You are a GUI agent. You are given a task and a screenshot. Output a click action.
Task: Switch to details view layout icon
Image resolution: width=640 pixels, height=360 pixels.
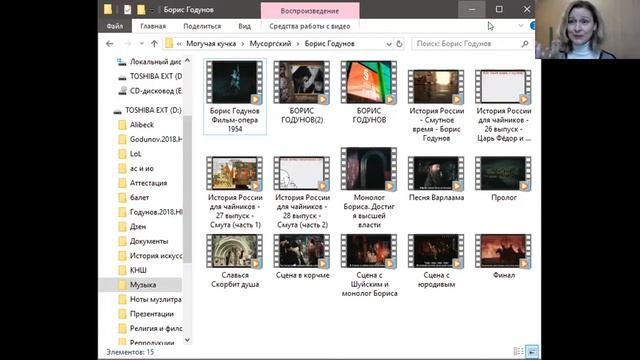point(518,351)
